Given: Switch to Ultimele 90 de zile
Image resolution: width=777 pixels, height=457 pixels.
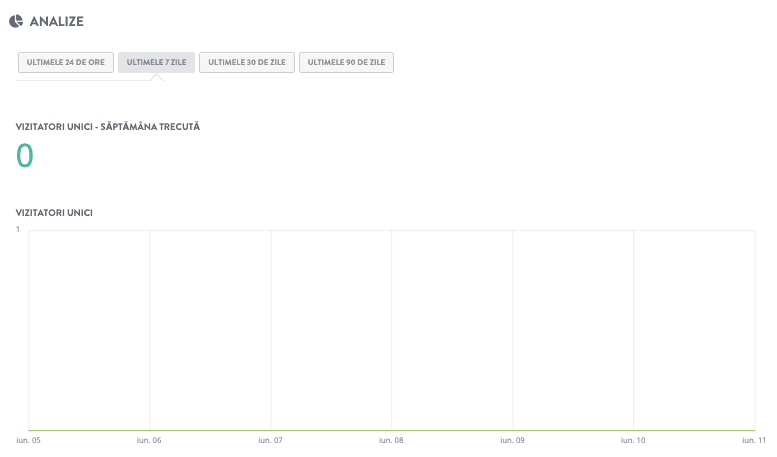Looking at the screenshot, I should [346, 62].
